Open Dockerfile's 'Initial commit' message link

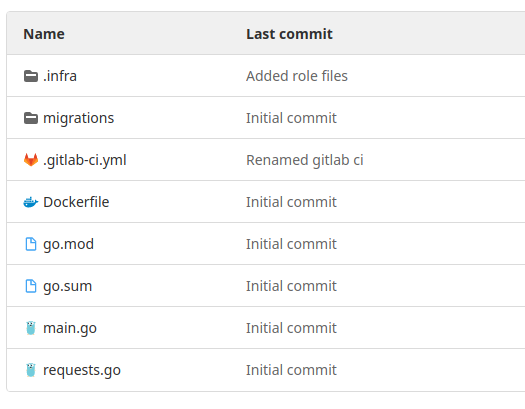point(291,202)
